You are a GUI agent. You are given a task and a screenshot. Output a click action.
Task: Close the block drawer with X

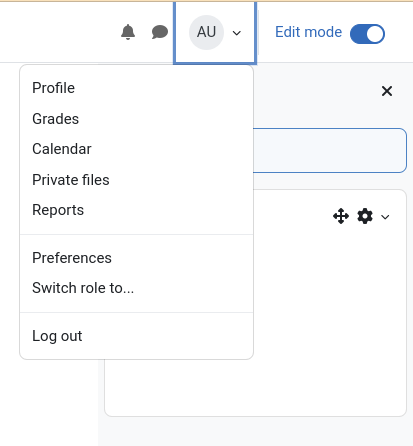click(x=387, y=91)
